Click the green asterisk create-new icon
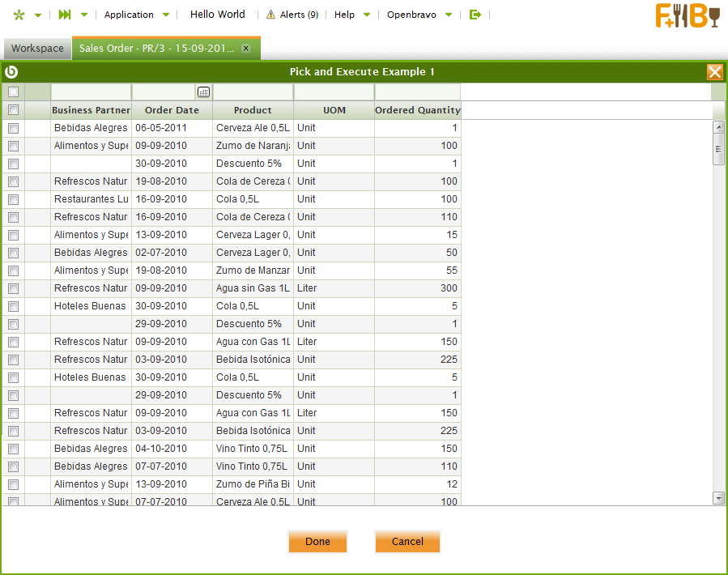 pyautogui.click(x=19, y=15)
